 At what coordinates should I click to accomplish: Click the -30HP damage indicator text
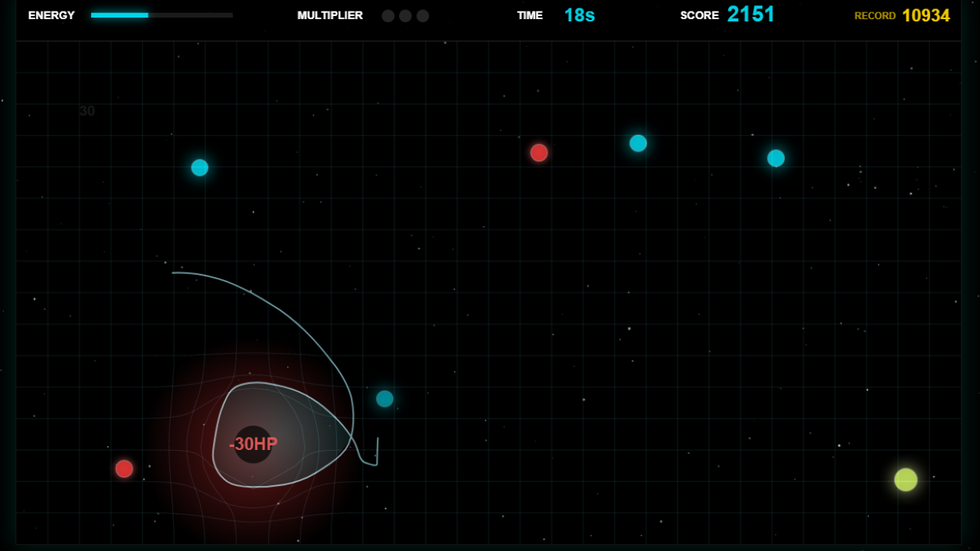click(x=252, y=443)
